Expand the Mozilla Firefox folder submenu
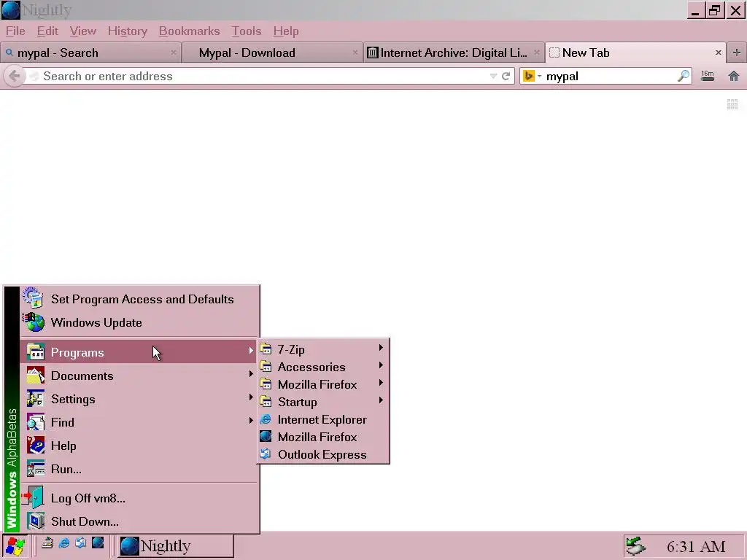The image size is (747, 560). 323,384
